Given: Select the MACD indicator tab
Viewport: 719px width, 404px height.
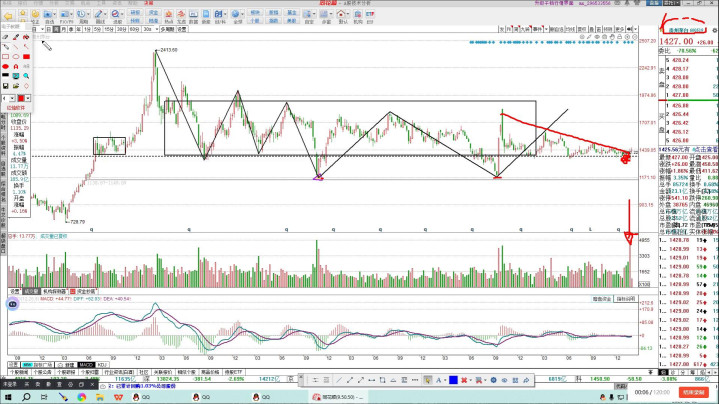Looking at the screenshot, I should [86, 366].
